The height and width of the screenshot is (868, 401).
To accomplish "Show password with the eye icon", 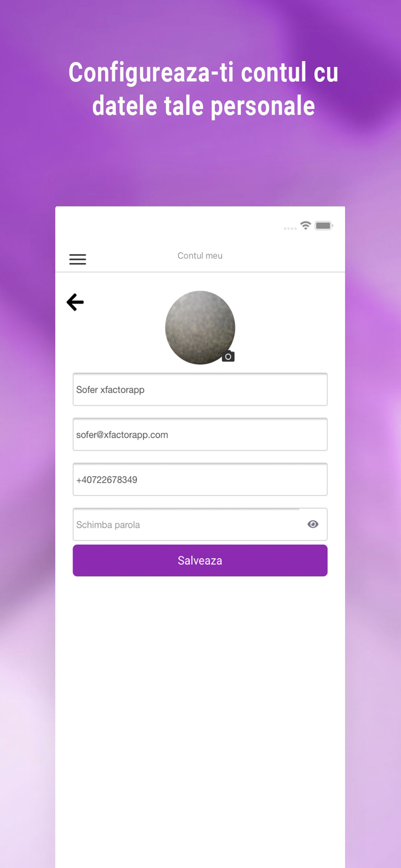I will click(x=313, y=524).
